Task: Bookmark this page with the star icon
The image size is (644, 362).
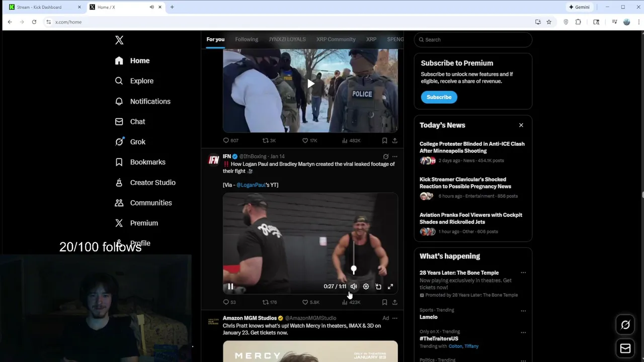Action: (549, 22)
